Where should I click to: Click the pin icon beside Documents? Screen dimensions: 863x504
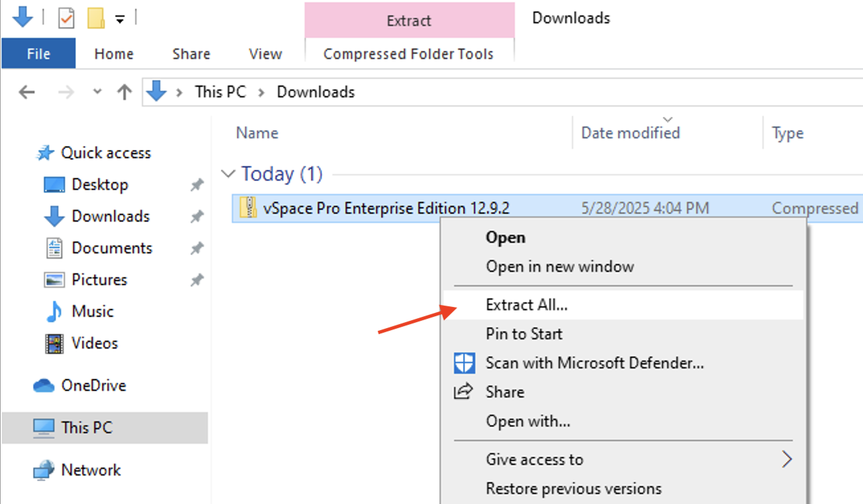point(197,249)
